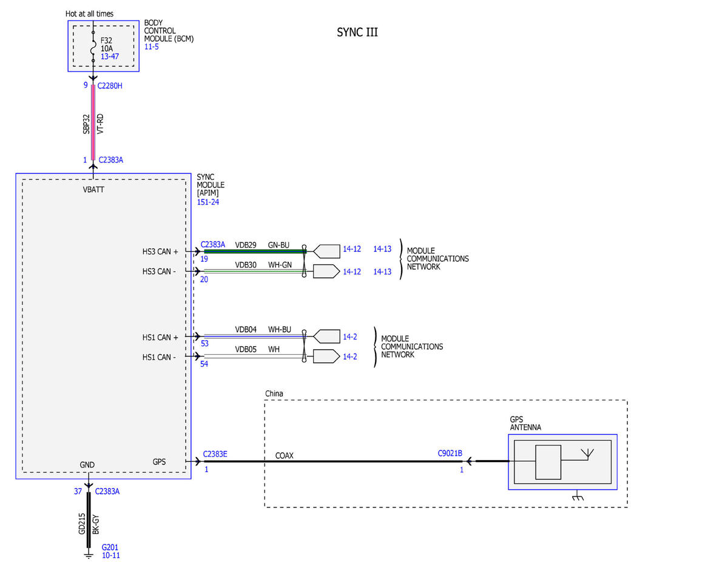Click the off-page connector symbol on VDB30 wire

[326, 272]
